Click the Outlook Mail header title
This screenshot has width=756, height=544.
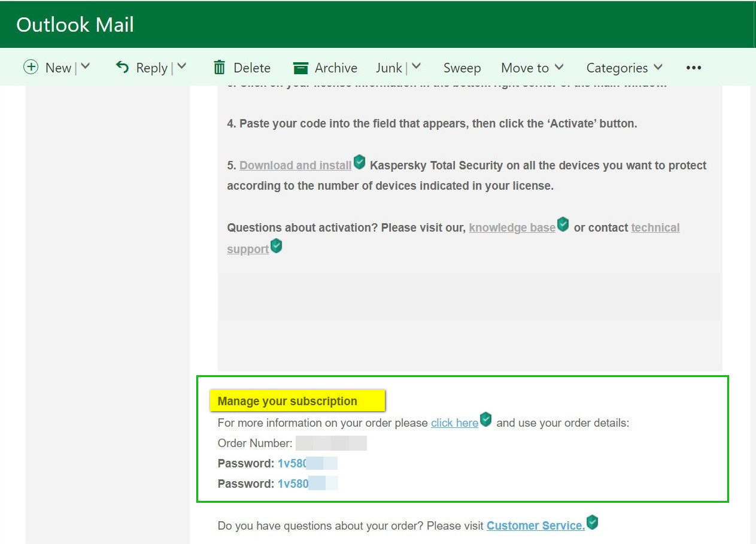point(75,25)
